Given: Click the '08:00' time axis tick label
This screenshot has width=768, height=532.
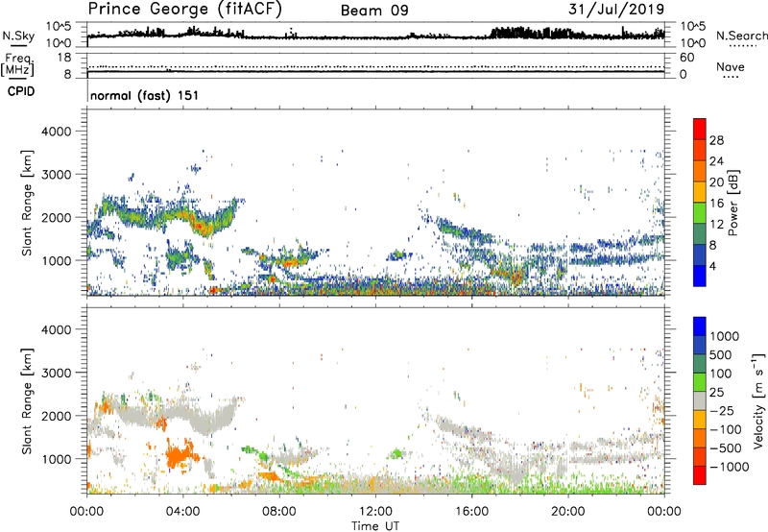Looking at the screenshot, I should 279,512.
